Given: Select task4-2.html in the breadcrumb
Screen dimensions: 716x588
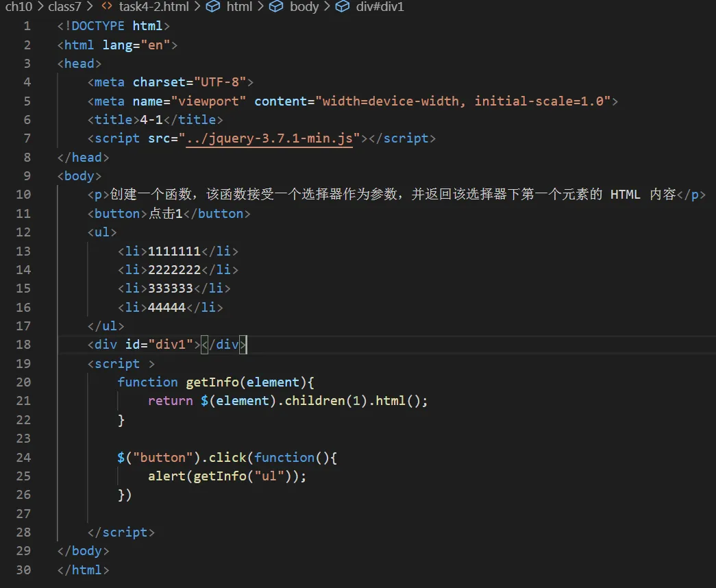Looking at the screenshot, I should [154, 7].
